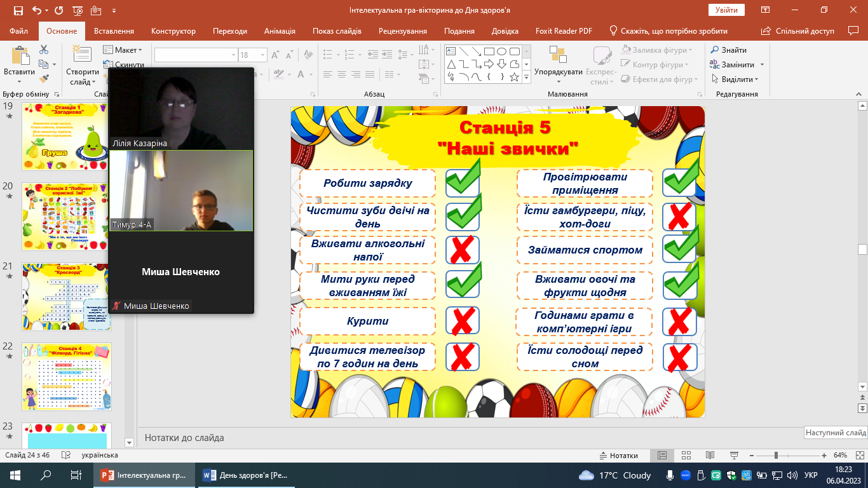Start slideshow from status bar icon
The width and height of the screenshot is (868, 488).
click(x=733, y=456)
